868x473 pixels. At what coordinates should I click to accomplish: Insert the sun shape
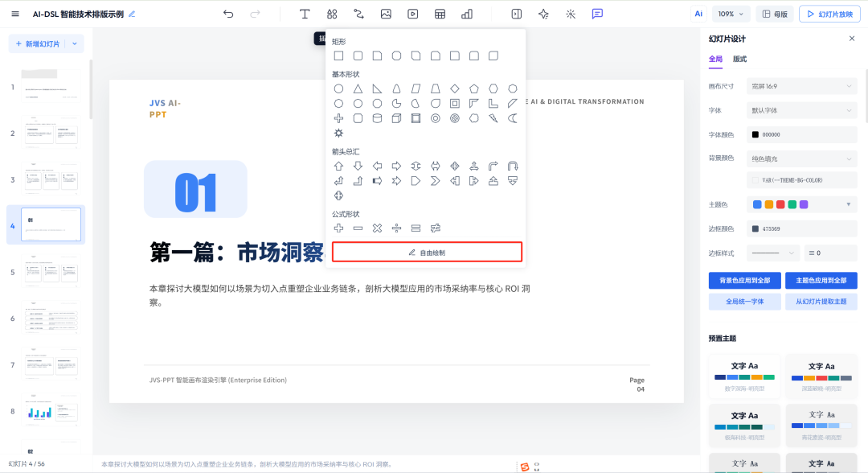[339, 133]
